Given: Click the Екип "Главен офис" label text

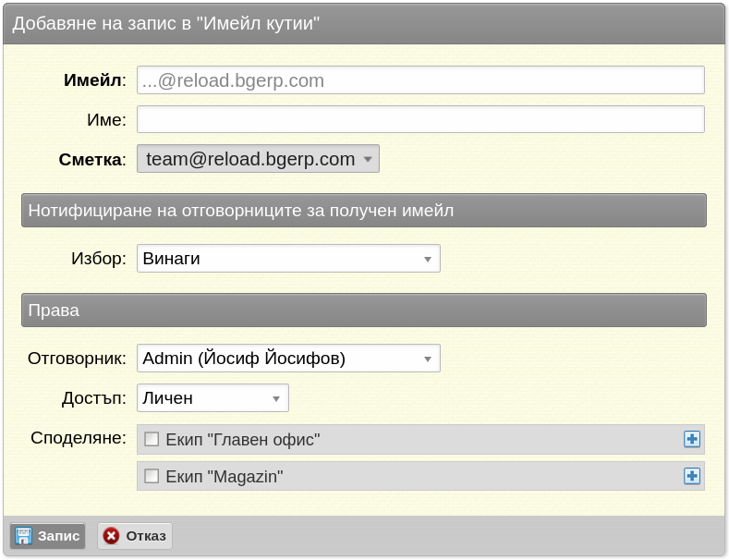Looking at the screenshot, I should [243, 440].
